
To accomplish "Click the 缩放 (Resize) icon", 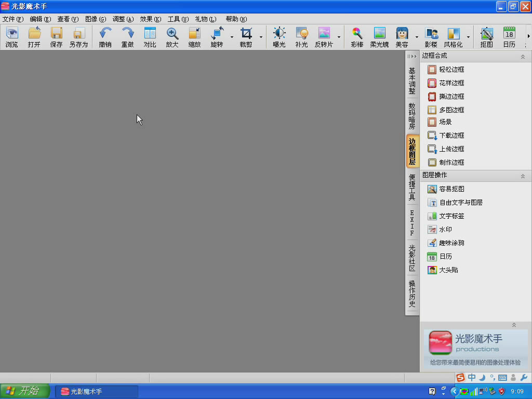I will click(195, 37).
